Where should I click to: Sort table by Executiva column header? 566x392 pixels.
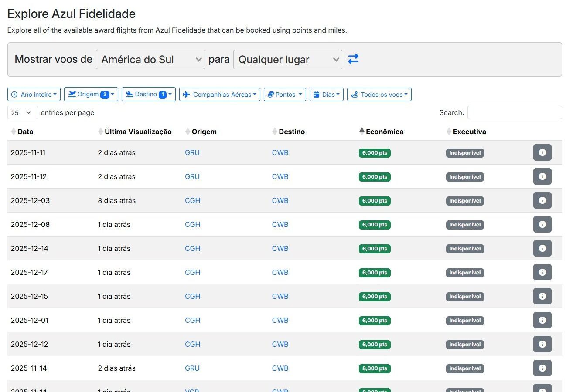pos(469,132)
